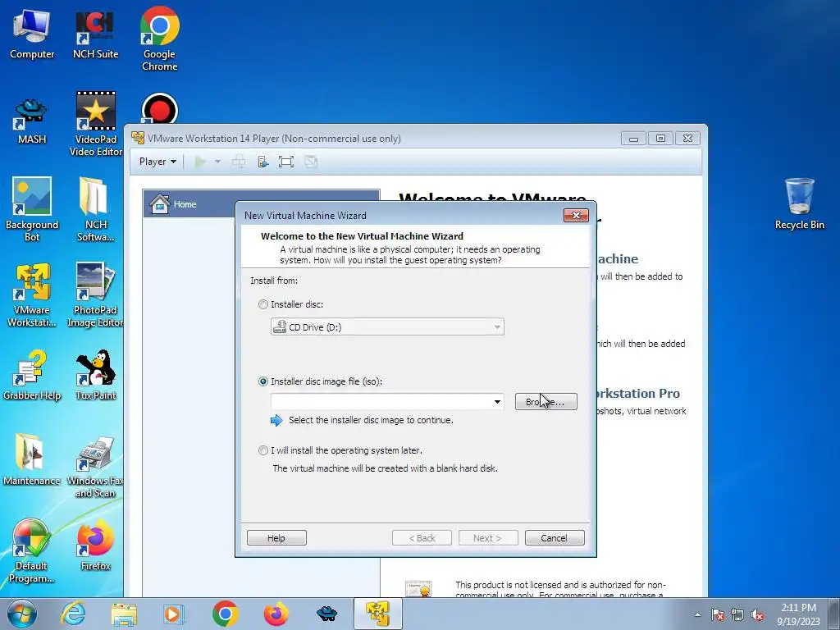Screen dimensions: 840x630
Task: Click the Next button in the wizard
Action: [x=488, y=538]
